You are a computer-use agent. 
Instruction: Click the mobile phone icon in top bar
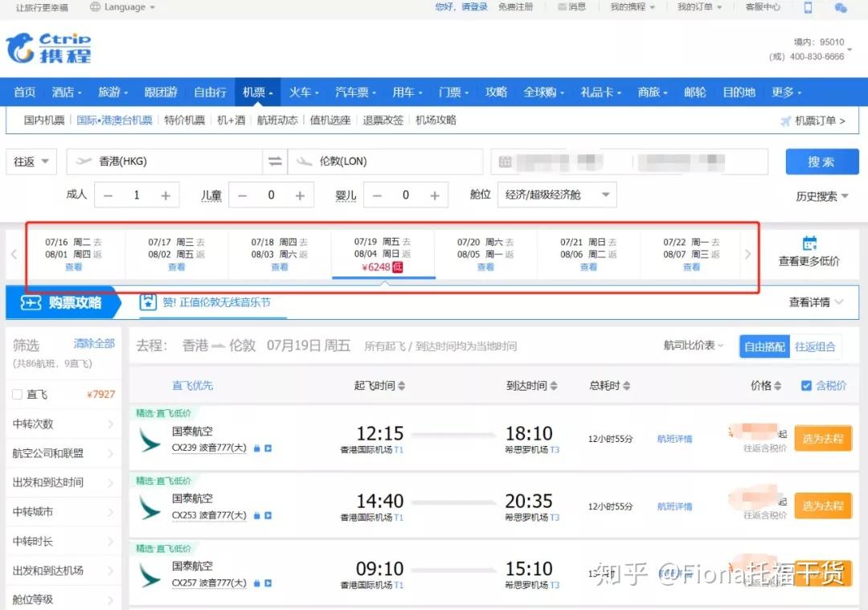(808, 7)
